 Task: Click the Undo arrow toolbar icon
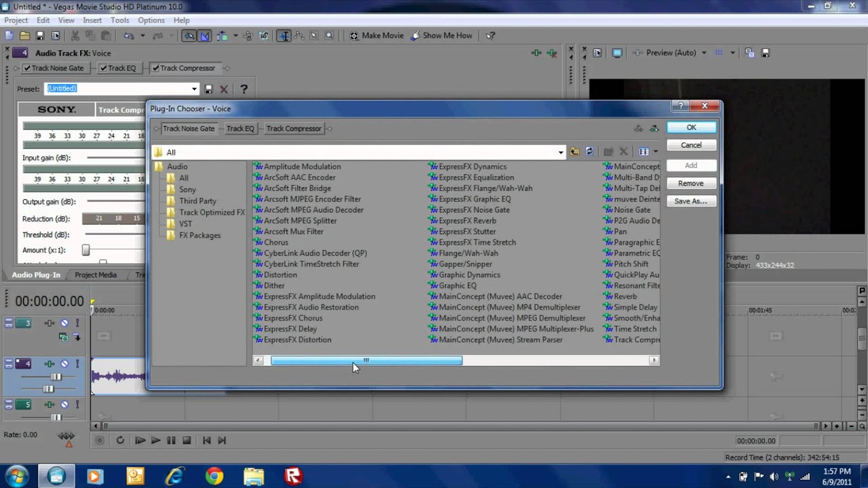coord(129,35)
